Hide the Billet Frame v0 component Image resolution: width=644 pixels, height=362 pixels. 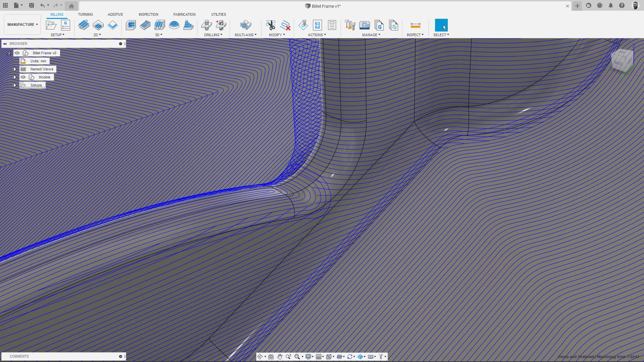tap(17, 53)
